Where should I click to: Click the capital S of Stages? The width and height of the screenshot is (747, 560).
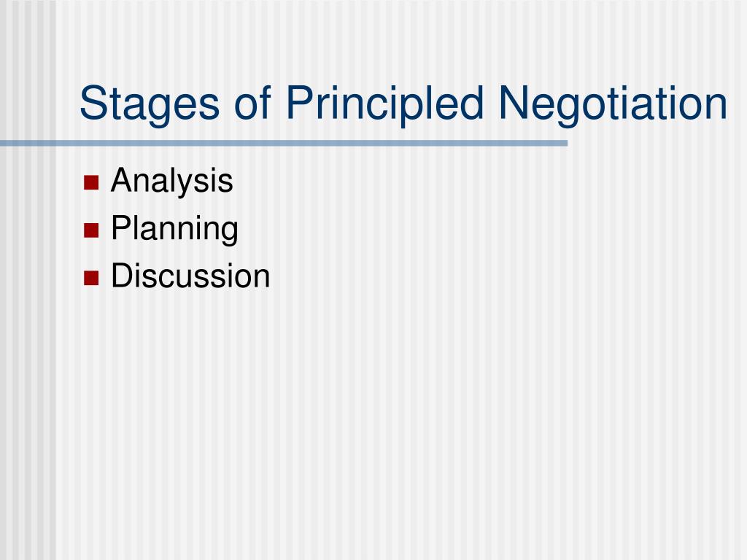93,103
